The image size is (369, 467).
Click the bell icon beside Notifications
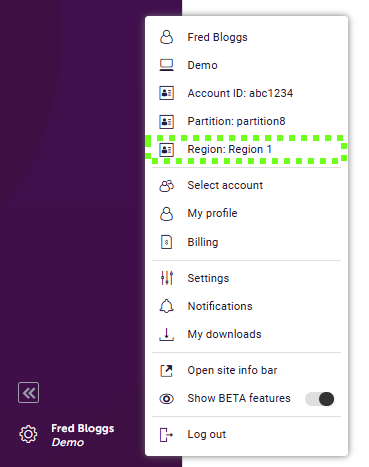166,306
